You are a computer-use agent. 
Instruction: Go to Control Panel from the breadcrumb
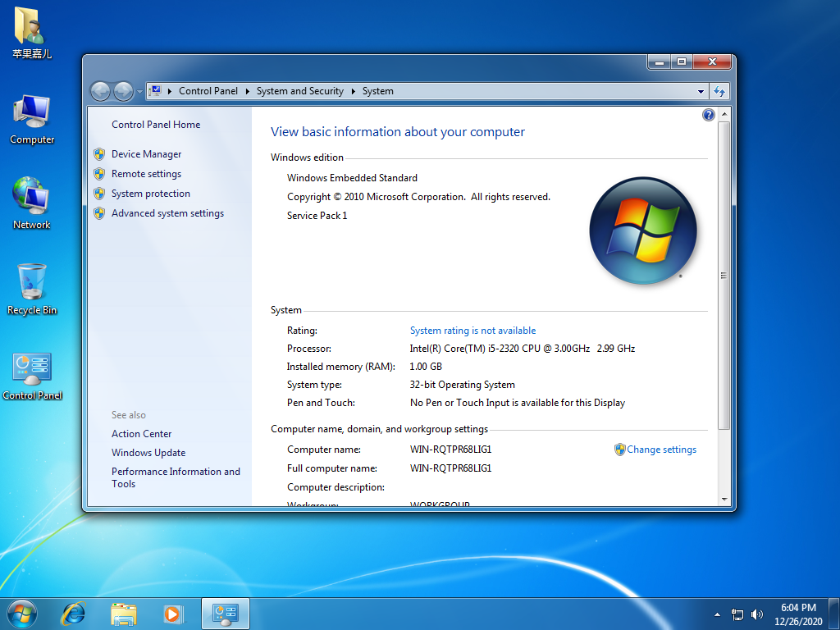208,91
